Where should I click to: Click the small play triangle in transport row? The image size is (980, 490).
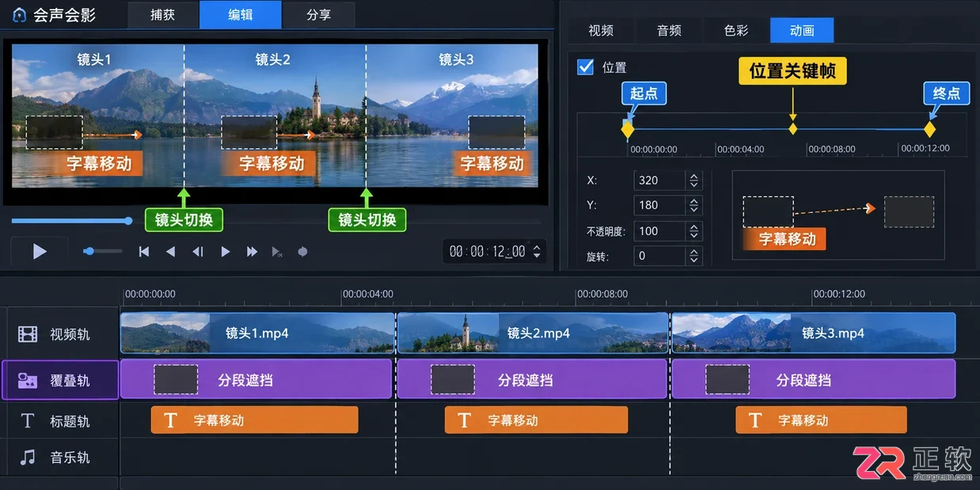point(226,252)
